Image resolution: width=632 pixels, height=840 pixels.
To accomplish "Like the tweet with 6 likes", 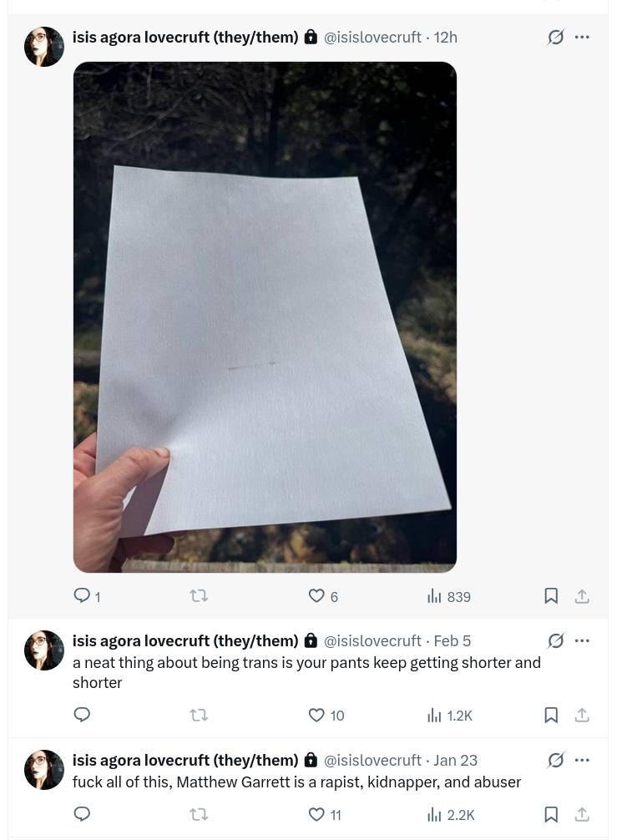I will [x=316, y=595].
